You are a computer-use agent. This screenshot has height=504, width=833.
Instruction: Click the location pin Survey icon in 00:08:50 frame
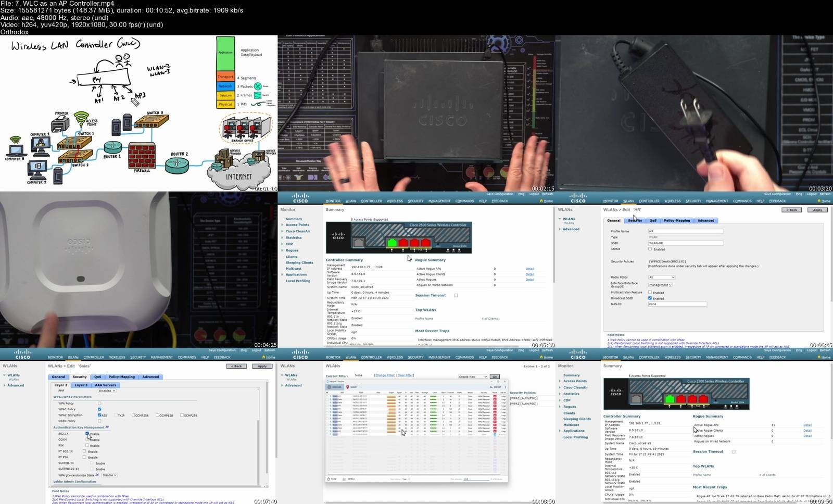[x=348, y=387]
